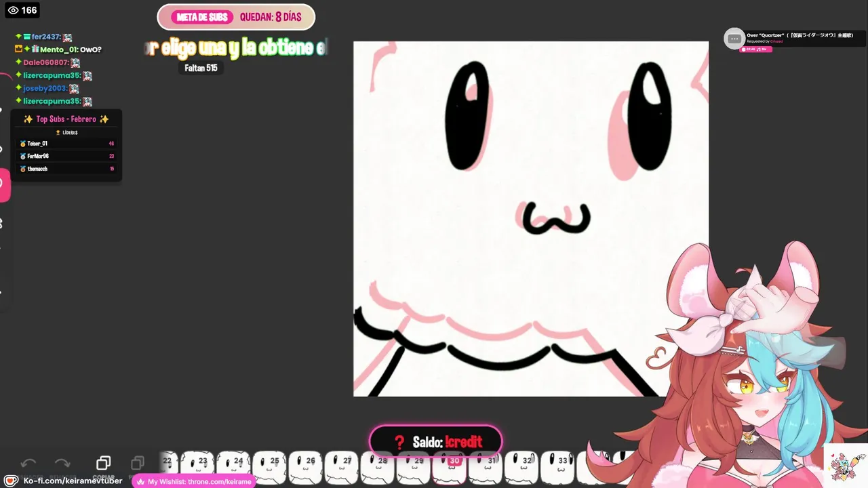868x488 pixels.
Task: Click the left black eye on the canvas
Action: pyautogui.click(x=467, y=115)
